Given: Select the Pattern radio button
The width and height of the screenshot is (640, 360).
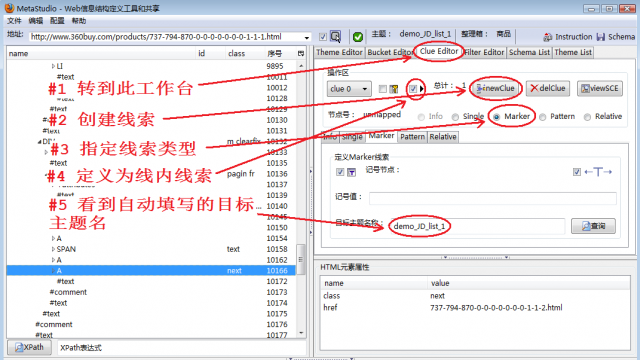Looking at the screenshot, I should tap(542, 117).
